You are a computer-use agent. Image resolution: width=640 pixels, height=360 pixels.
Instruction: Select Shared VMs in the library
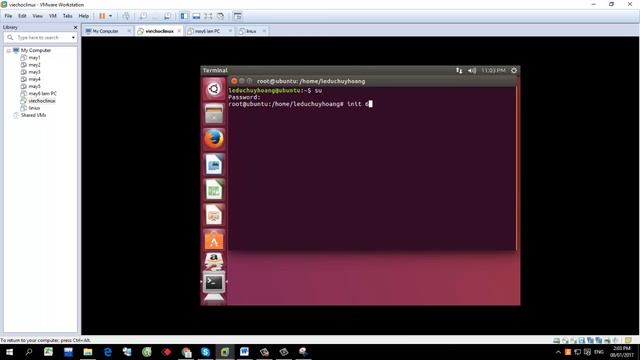tap(33, 115)
